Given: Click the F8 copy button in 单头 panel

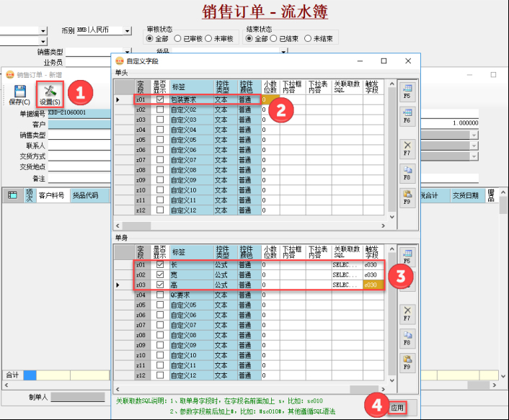Looking at the screenshot, I should coord(407,173).
